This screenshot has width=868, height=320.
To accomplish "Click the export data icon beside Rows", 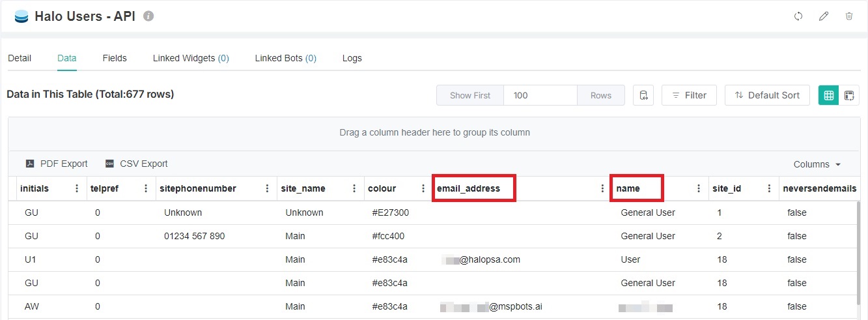I will pyautogui.click(x=643, y=95).
